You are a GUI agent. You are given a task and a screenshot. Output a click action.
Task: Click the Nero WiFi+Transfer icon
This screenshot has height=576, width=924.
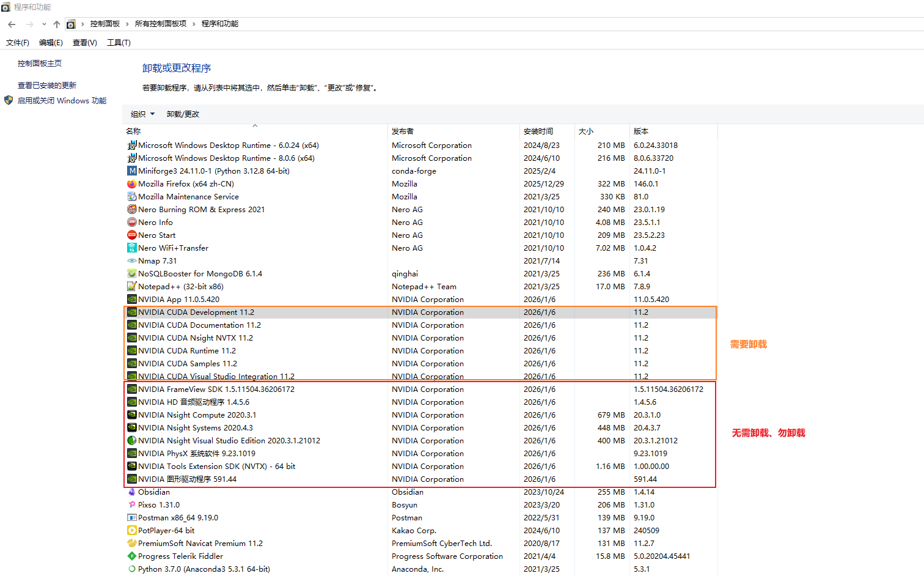(131, 248)
